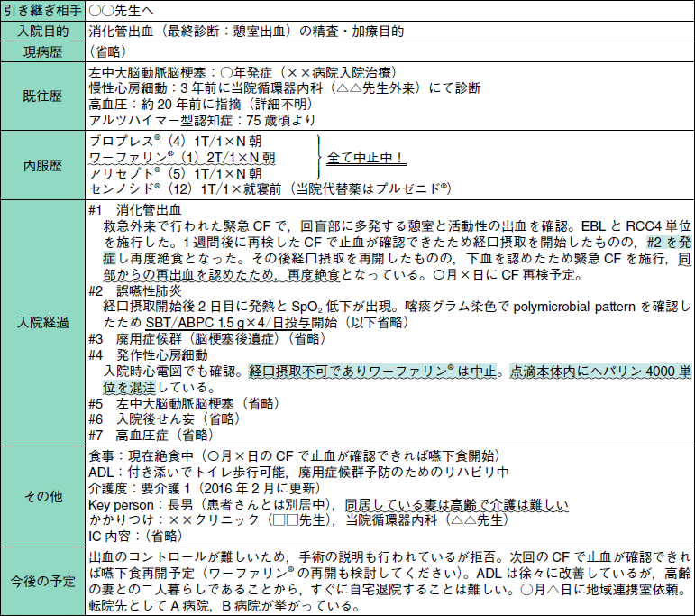The height and width of the screenshot is (616, 695).
Task: Click highlighted 点滴本体内にヘパリン 4000 単 text
Action: 600,372
